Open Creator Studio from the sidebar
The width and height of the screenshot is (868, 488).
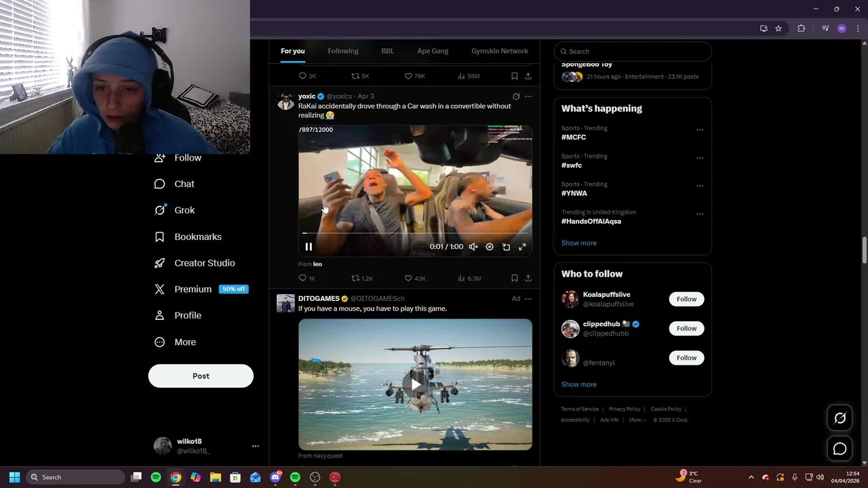tap(195, 263)
